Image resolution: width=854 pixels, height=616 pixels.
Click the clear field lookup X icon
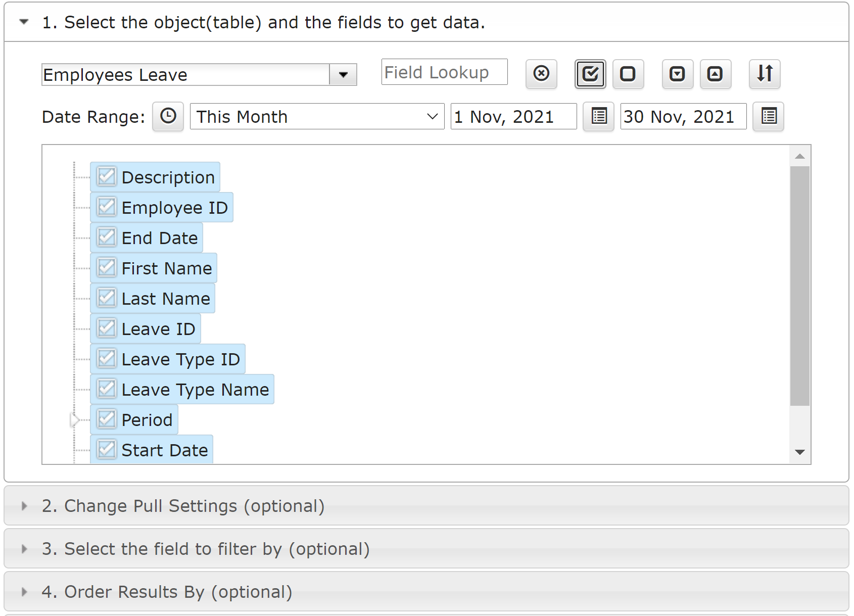541,74
